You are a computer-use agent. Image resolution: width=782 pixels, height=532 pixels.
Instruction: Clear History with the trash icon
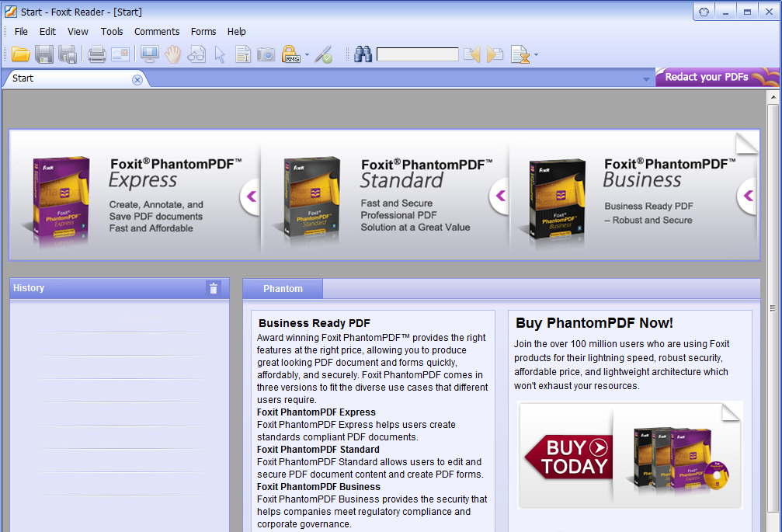coord(214,288)
